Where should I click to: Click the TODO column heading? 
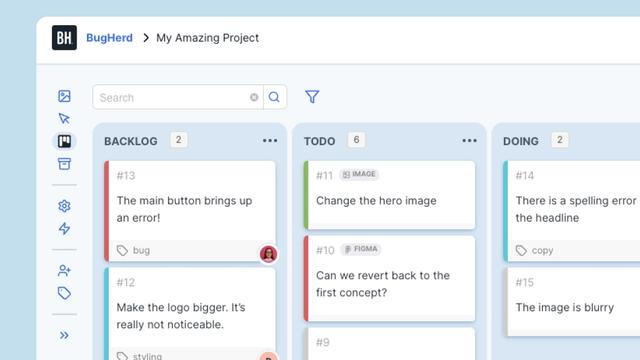(319, 141)
